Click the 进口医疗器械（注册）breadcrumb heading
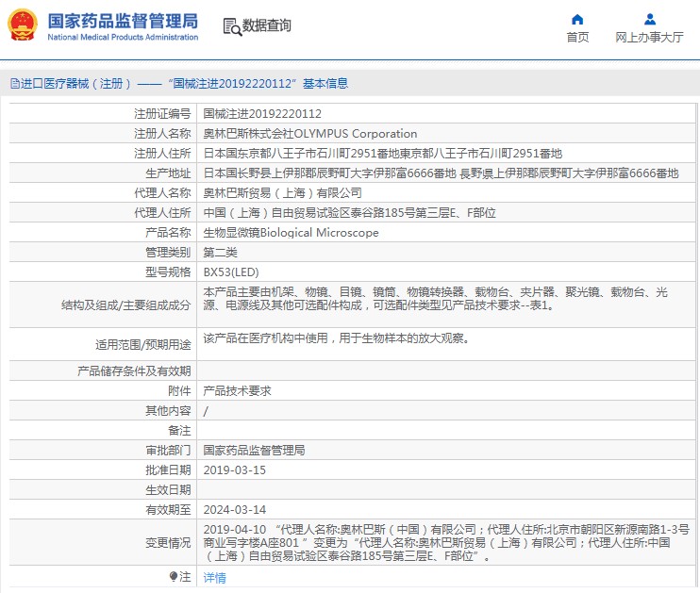This screenshot has width=700, height=593. point(75,84)
